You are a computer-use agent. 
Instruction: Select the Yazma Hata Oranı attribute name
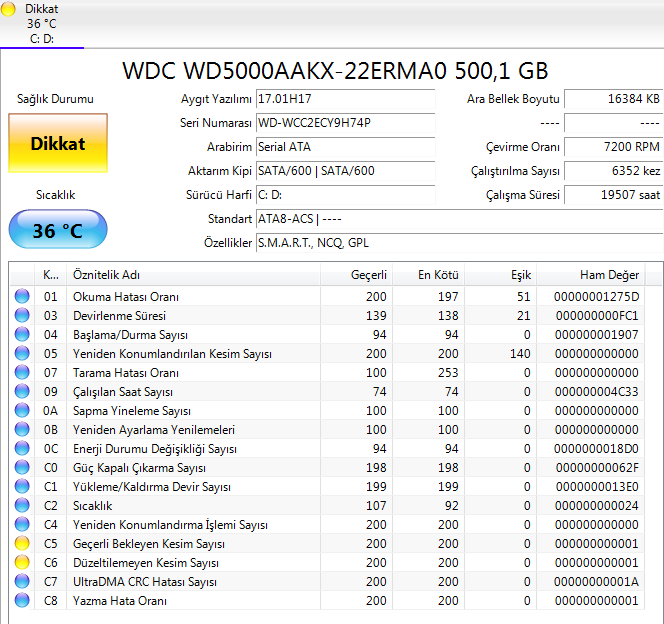pyautogui.click(x=120, y=601)
